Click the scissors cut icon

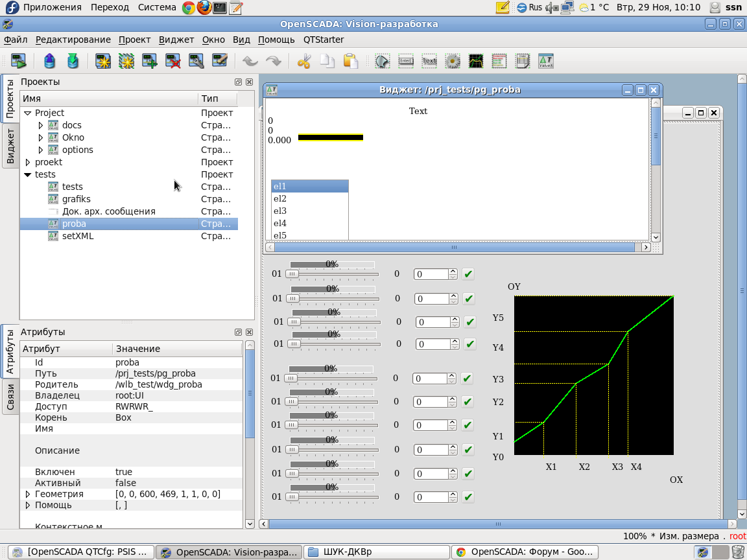click(304, 62)
